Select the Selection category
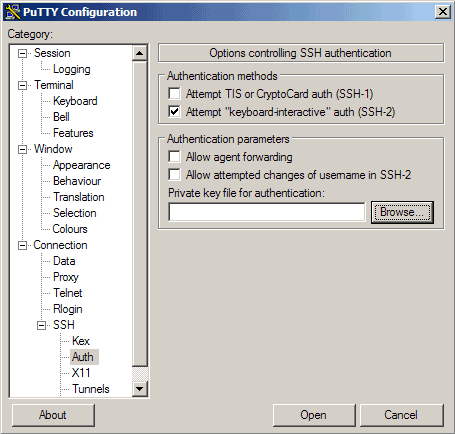Screen dimensions: 455x434 pos(75,213)
